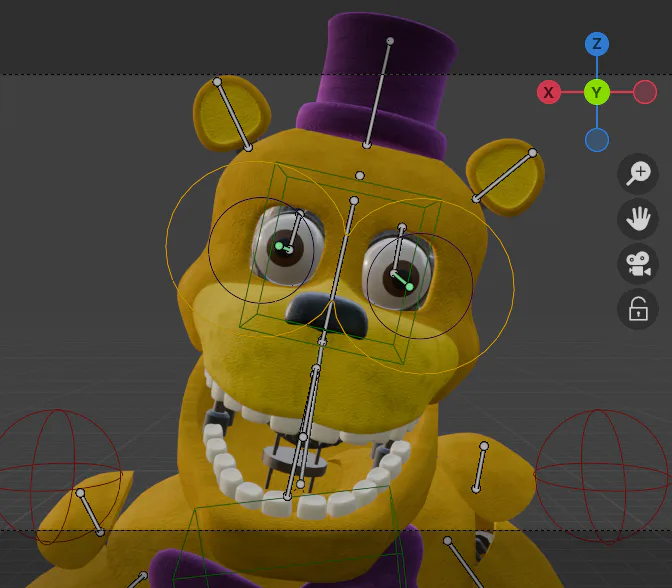Click the unlabeled dark blue negative Z handle
The width and height of the screenshot is (672, 588).
tap(597, 140)
